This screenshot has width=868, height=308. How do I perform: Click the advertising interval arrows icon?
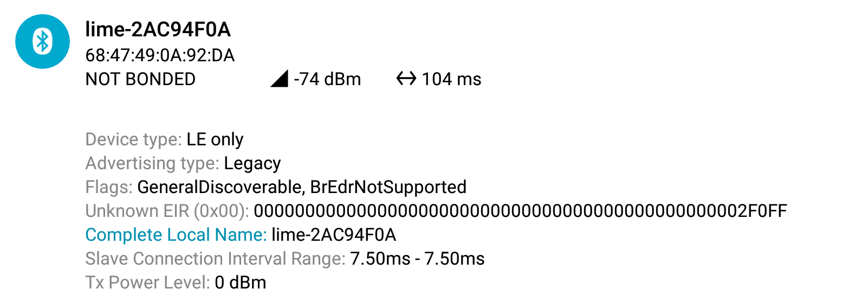(406, 79)
